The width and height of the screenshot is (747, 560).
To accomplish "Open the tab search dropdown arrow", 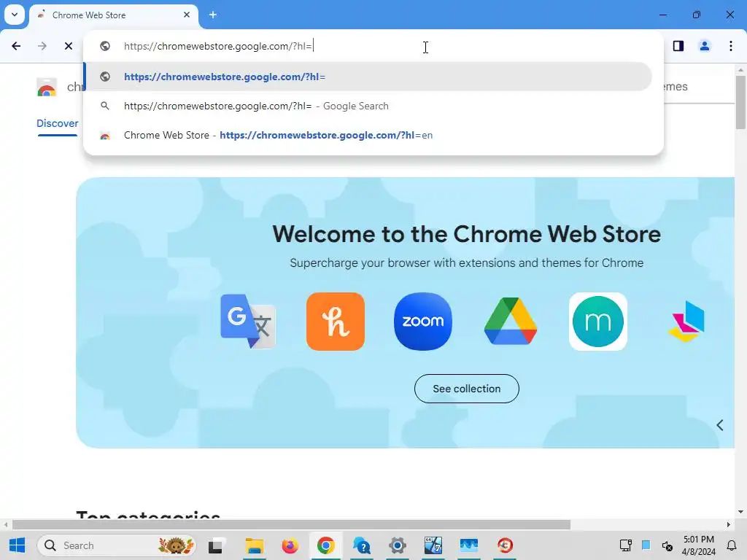I will [15, 15].
